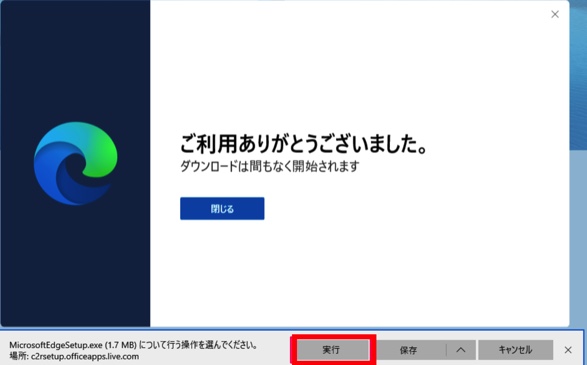Click the divider between 保存 and its arrow
The height and width of the screenshot is (365, 587).
tap(446, 350)
